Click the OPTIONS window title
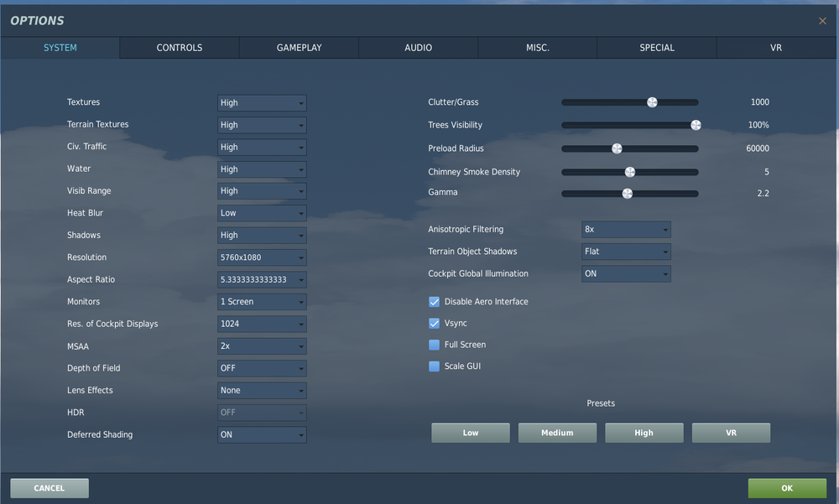Image resolution: width=839 pixels, height=504 pixels. [x=37, y=21]
